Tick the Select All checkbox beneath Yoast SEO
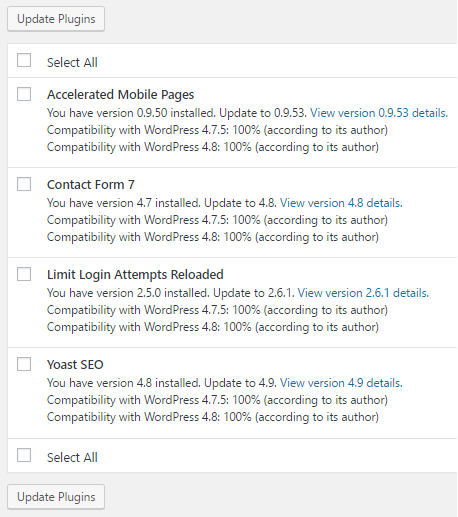This screenshot has height=517, width=458. (24, 455)
